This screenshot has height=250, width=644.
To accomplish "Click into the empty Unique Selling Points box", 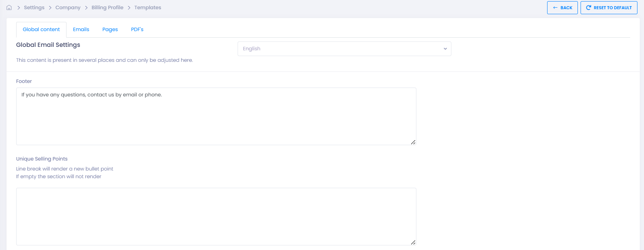I will pyautogui.click(x=216, y=216).
